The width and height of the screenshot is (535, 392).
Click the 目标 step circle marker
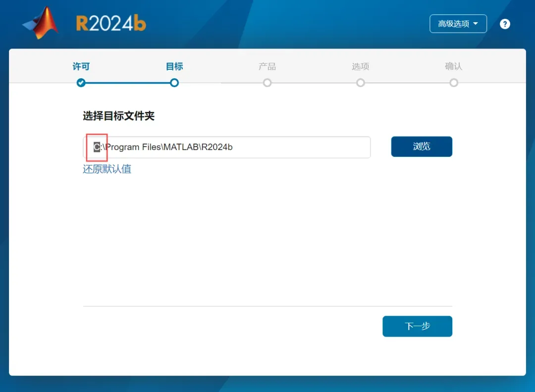coord(174,83)
